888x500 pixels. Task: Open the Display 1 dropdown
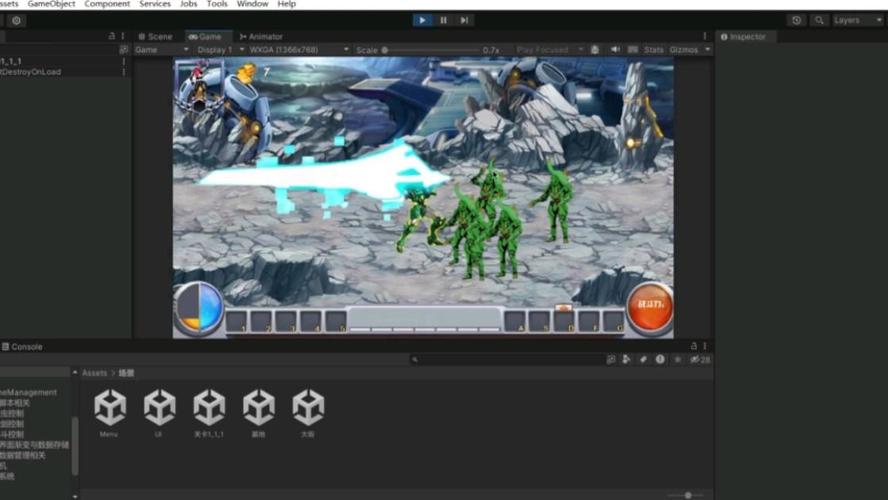pos(215,50)
